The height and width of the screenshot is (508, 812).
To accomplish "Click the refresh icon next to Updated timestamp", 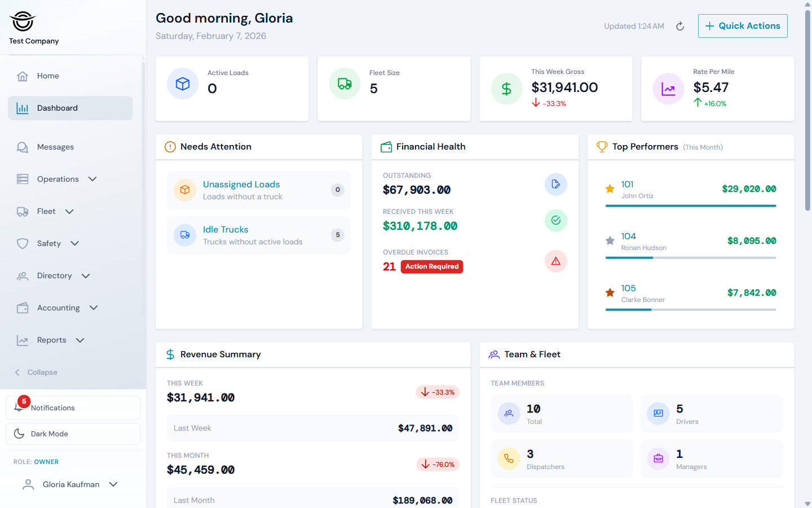I will (x=679, y=26).
